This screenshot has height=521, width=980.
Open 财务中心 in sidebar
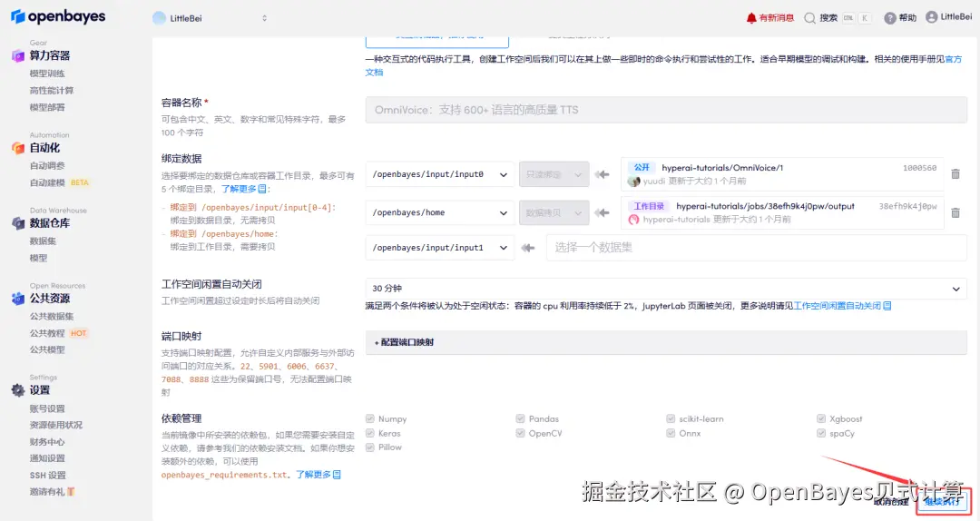pos(47,441)
